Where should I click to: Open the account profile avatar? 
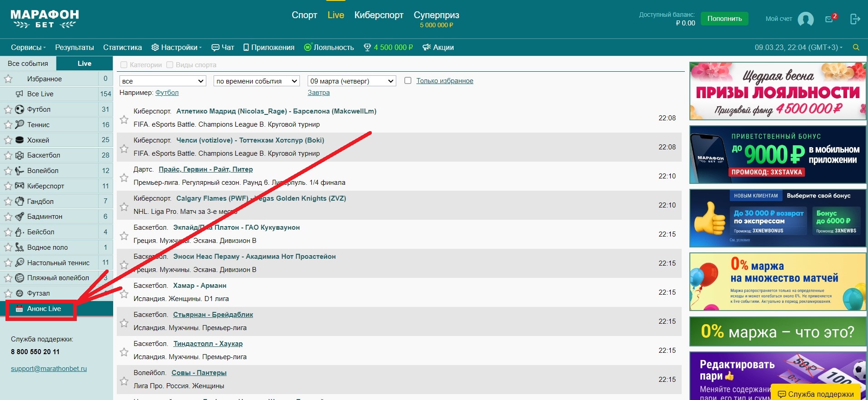(806, 19)
